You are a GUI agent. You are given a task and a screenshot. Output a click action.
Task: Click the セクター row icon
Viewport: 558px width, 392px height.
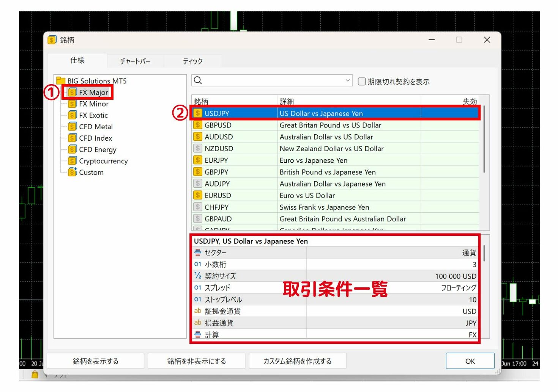point(197,252)
